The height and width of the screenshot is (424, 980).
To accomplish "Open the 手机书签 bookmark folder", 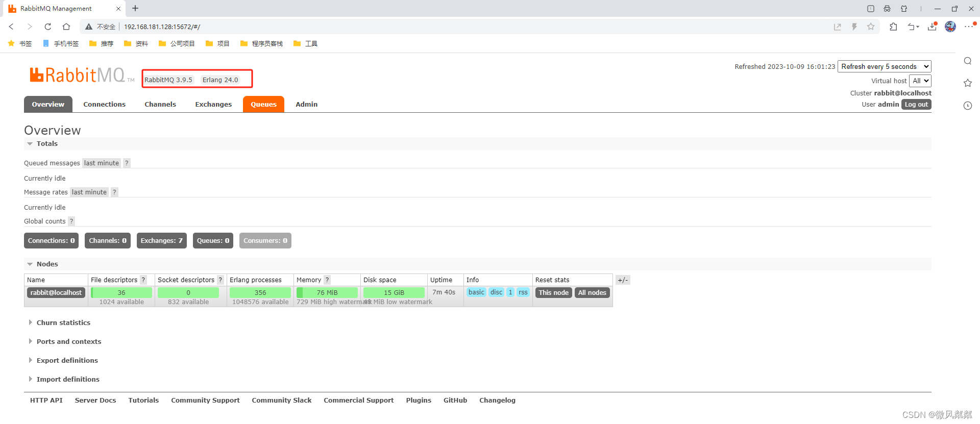I will [x=61, y=44].
